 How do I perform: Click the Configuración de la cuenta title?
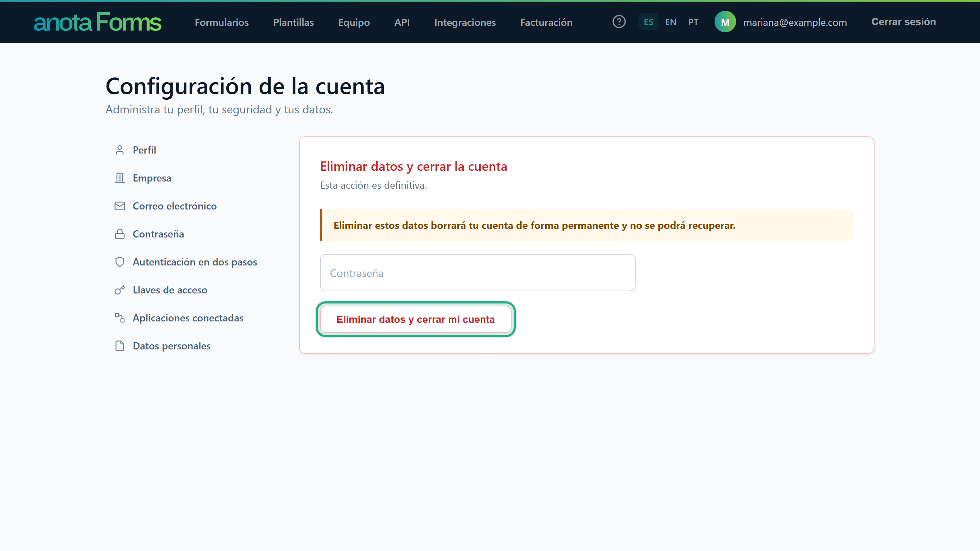[x=245, y=86]
